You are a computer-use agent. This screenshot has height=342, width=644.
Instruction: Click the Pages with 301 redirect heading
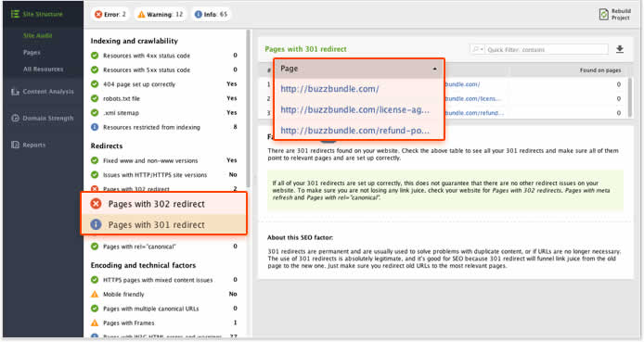pos(305,49)
